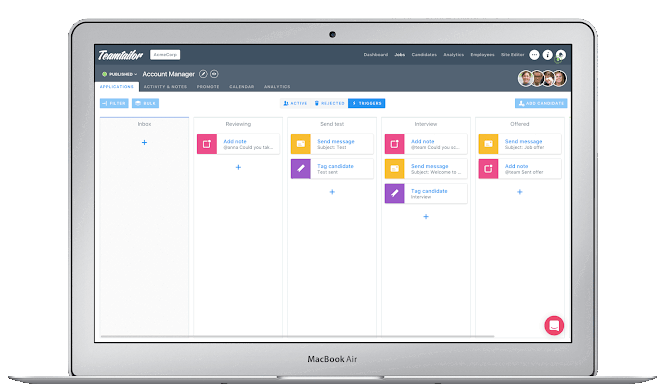Click purple Tag candidate icon in Interview column
Screen dimensions: 665x384
pos(394,193)
